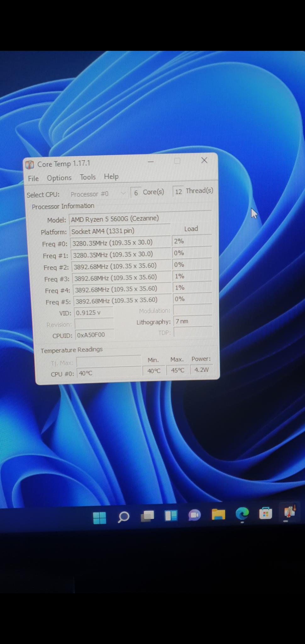Click the Core Temp title bar icon

30,164
